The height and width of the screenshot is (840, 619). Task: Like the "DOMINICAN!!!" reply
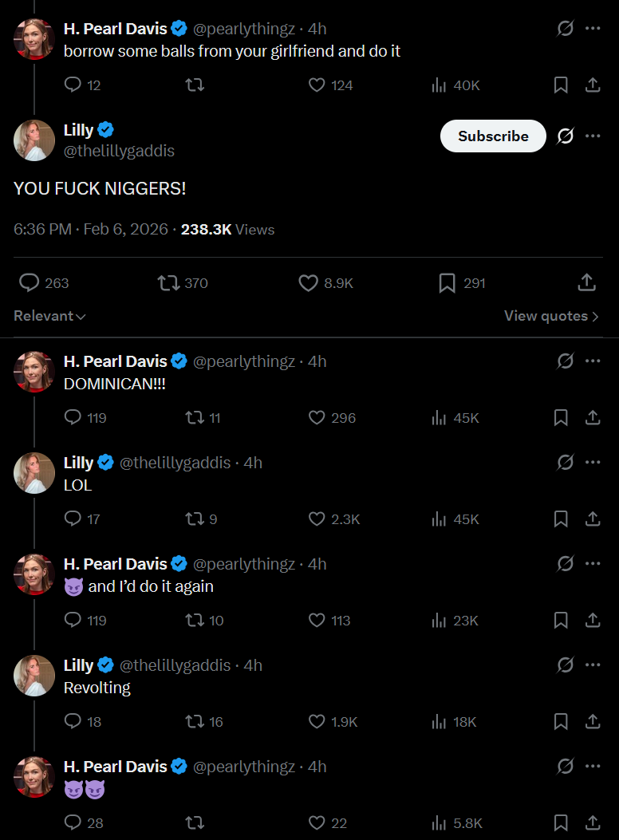pyautogui.click(x=317, y=417)
